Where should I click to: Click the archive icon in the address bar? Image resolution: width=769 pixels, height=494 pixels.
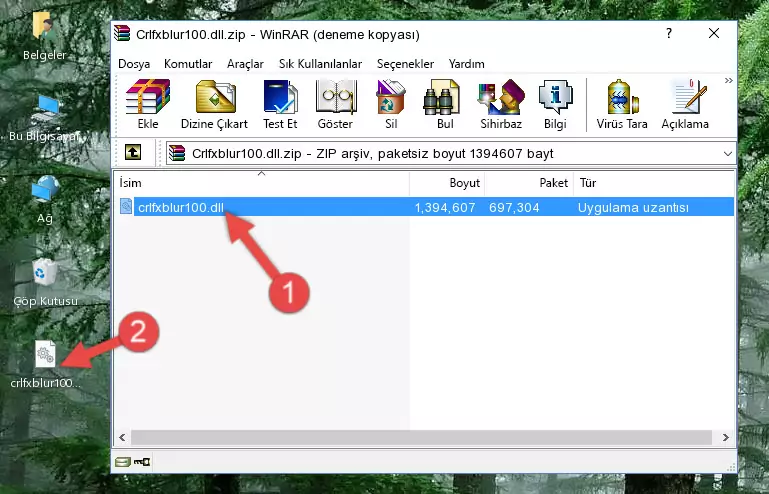[x=177, y=153]
